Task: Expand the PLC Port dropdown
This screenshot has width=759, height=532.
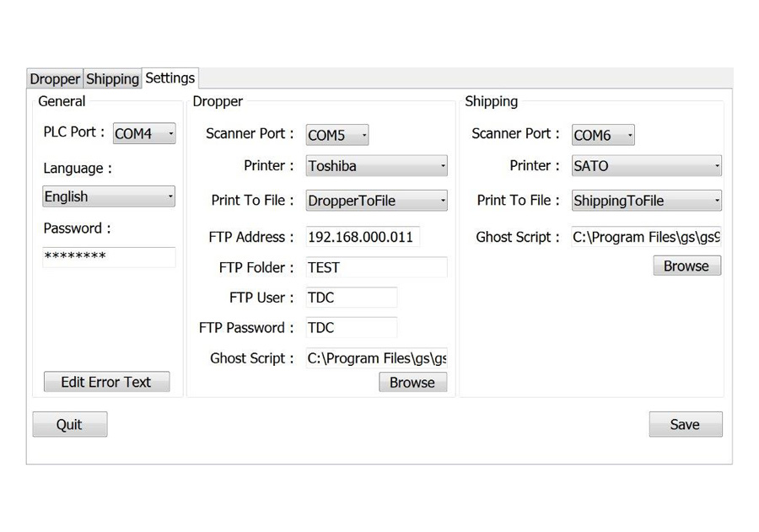Action: [144, 133]
